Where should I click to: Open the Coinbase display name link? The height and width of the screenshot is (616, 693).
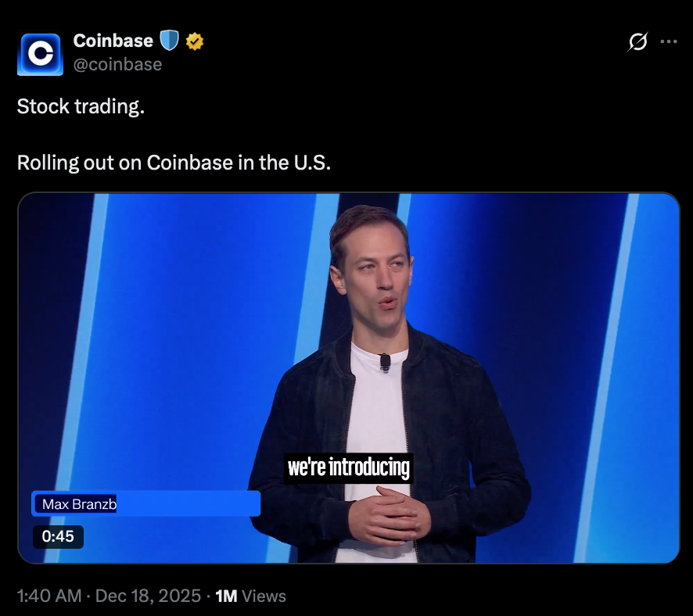113,41
